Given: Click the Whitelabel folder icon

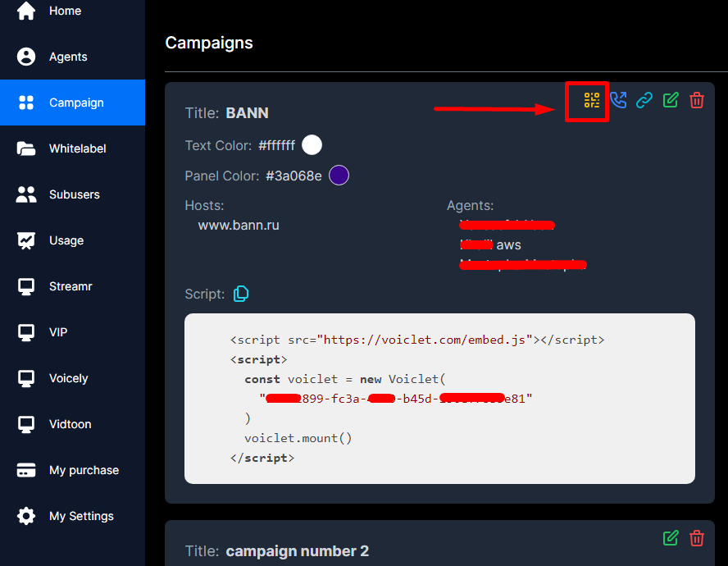Looking at the screenshot, I should point(26,148).
